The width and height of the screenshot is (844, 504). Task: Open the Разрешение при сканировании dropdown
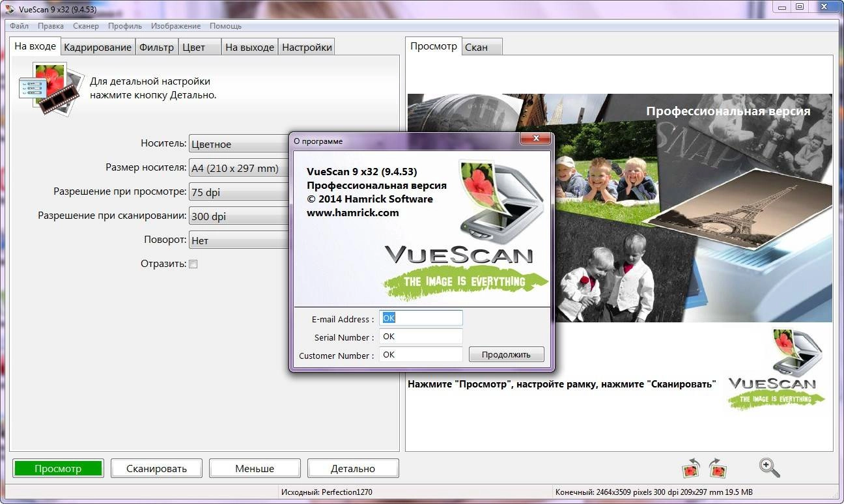pos(239,216)
